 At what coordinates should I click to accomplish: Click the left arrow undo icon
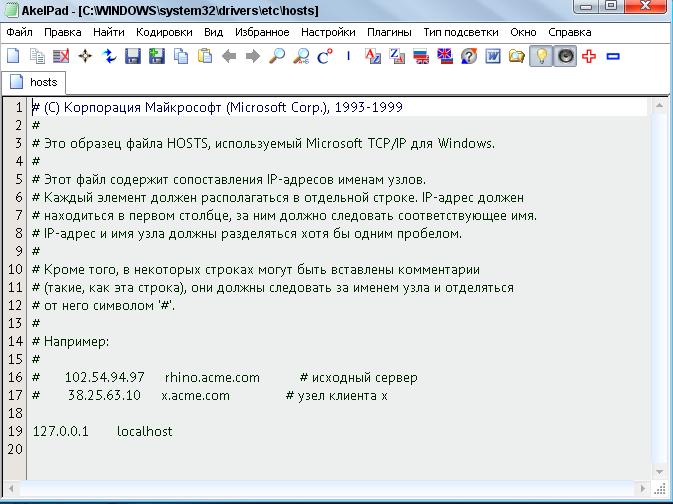click(x=229, y=56)
